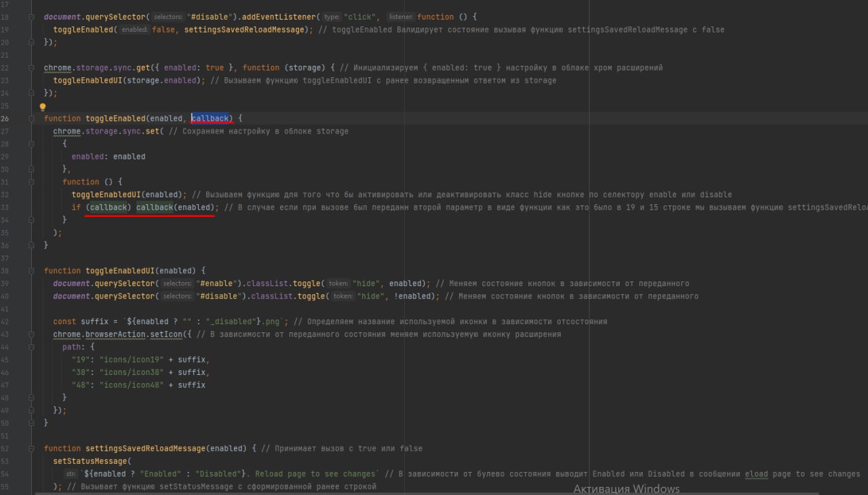
Task: Click 'chrome.browserAction.setIcon' on line 43
Action: pyautogui.click(x=118, y=334)
